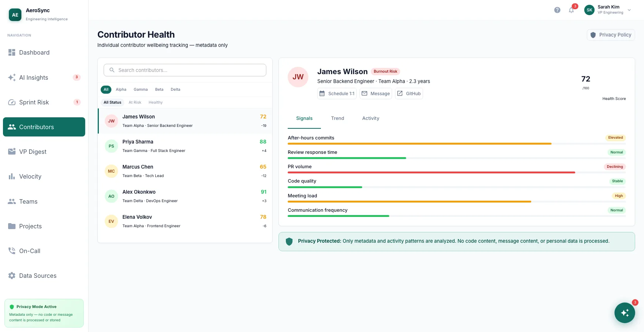Click Sarah Kim SK avatar

[x=589, y=10]
